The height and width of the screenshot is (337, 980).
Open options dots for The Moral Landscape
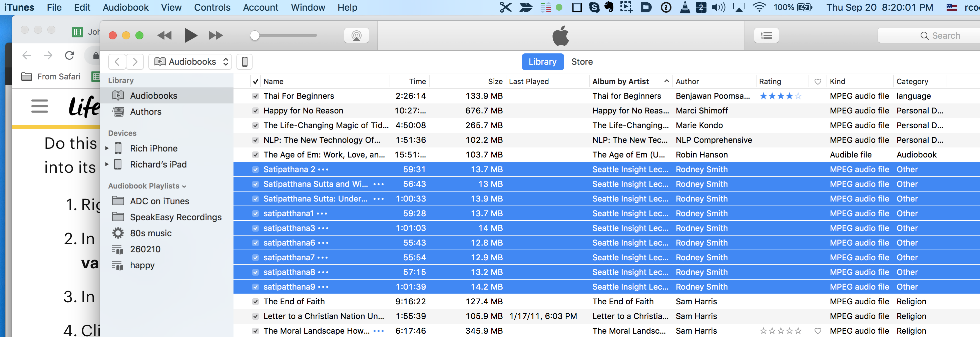[379, 331]
